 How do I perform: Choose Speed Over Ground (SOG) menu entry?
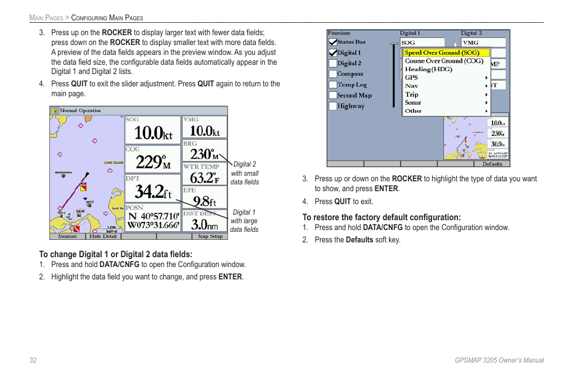coord(446,53)
